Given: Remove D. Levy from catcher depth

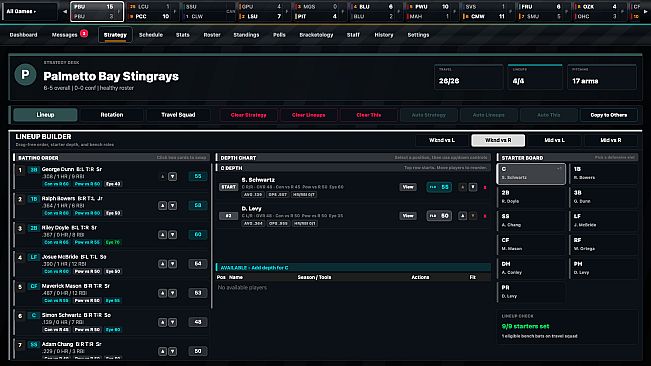Looking at the screenshot, I should (x=485, y=216).
